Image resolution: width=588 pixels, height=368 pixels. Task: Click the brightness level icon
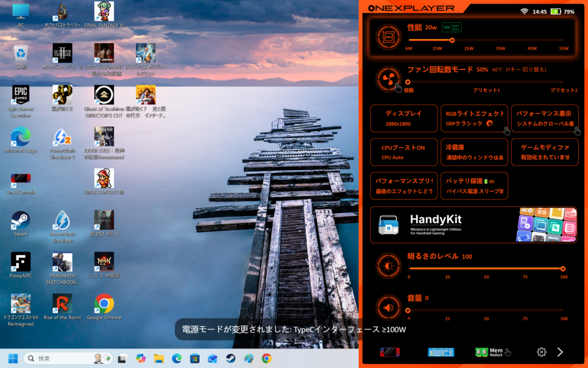coord(388,266)
